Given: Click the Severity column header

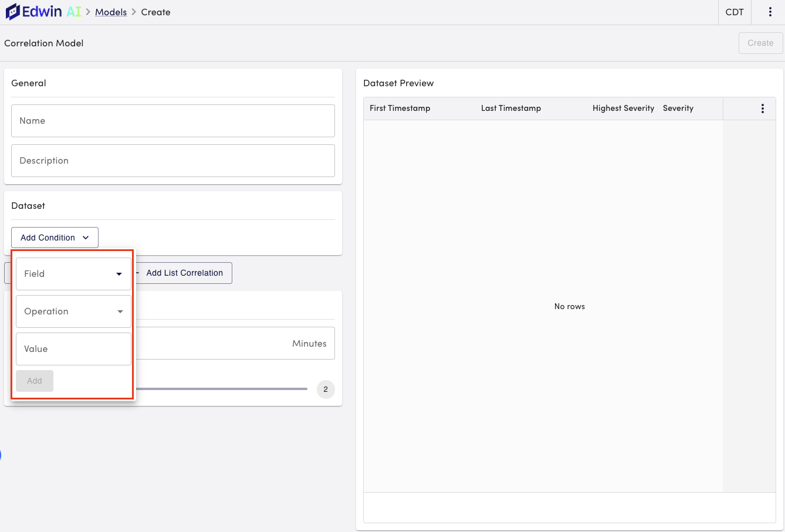Looking at the screenshot, I should (678, 109).
